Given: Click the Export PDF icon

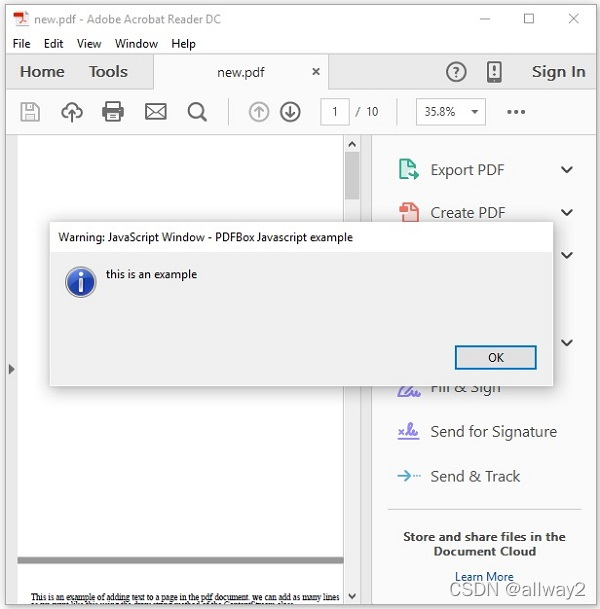Looking at the screenshot, I should 409,169.
